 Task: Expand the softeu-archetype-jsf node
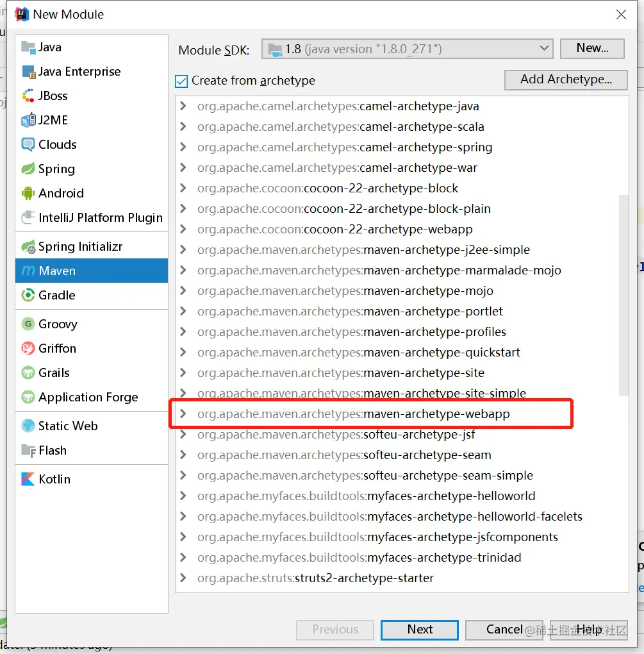183,434
